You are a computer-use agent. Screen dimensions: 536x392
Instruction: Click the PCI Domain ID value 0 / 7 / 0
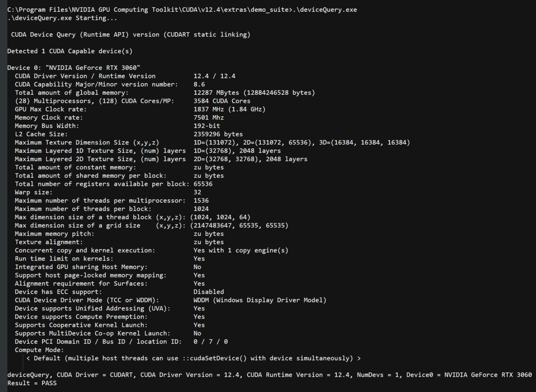coord(210,342)
